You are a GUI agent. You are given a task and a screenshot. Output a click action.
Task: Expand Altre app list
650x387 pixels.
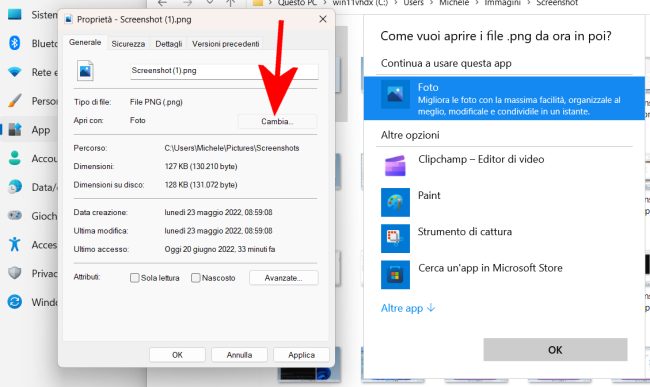click(408, 308)
